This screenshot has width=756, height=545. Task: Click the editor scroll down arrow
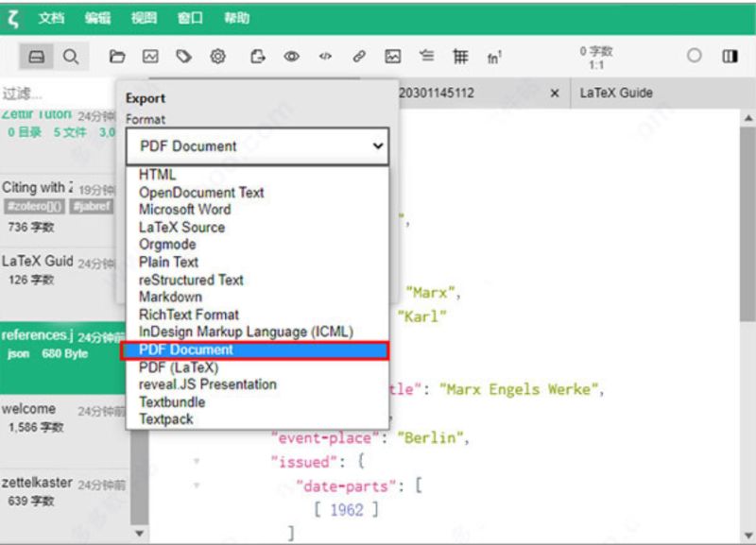point(748,535)
